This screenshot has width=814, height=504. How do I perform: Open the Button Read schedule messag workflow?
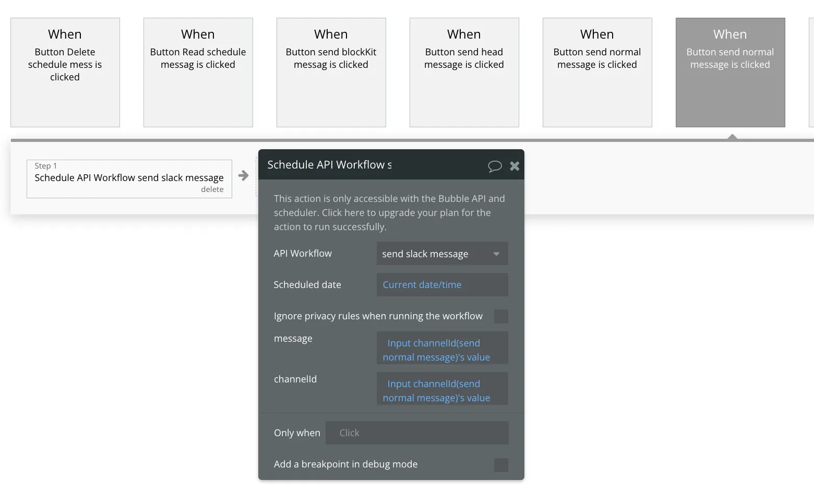pyautogui.click(x=198, y=73)
